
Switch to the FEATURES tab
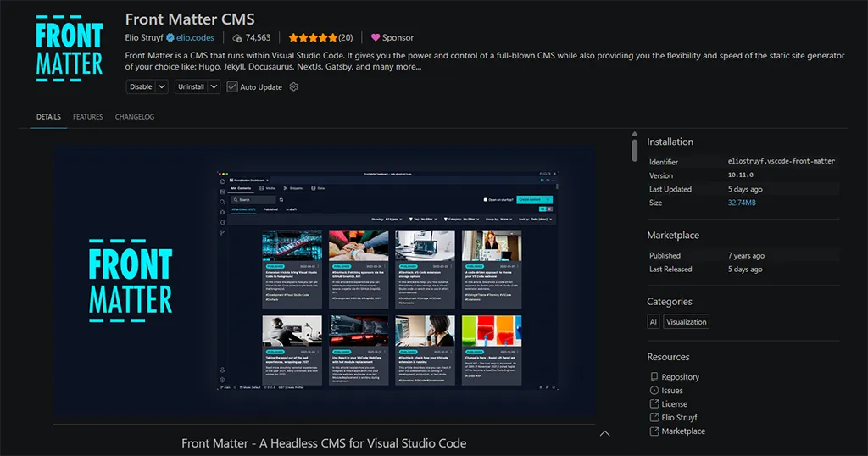coord(88,117)
